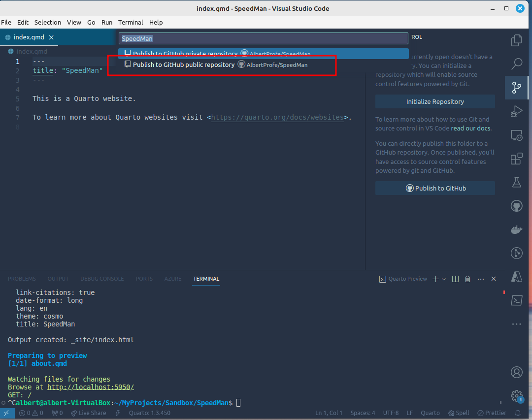Open the File menu

tap(6, 22)
